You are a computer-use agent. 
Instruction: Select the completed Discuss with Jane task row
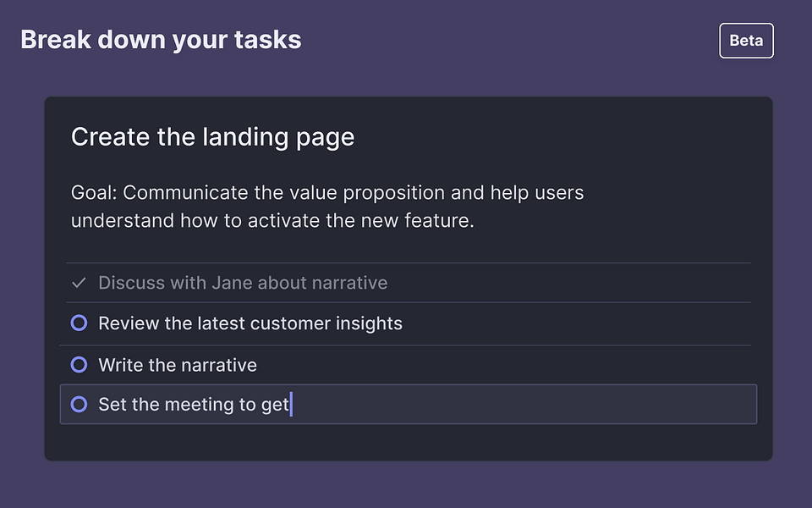click(x=244, y=282)
